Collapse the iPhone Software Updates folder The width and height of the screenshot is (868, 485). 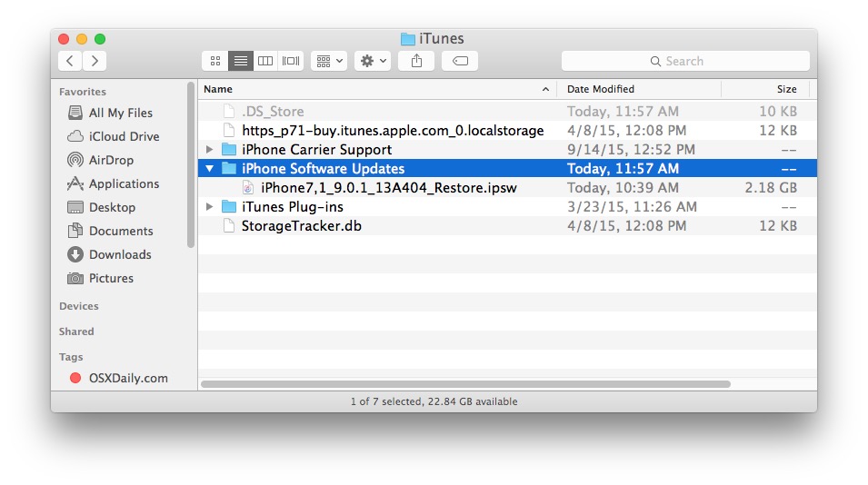pyautogui.click(x=210, y=169)
